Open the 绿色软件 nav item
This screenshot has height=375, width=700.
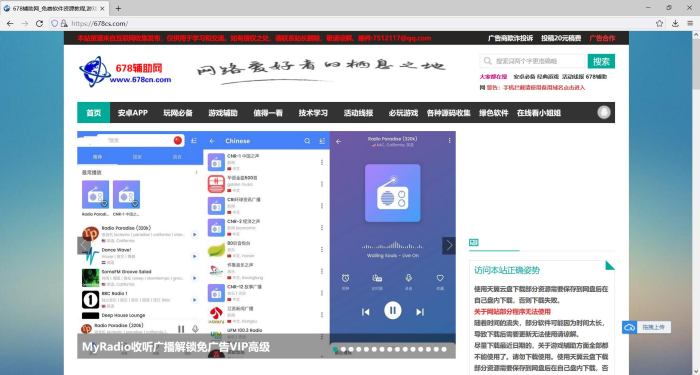(x=494, y=113)
